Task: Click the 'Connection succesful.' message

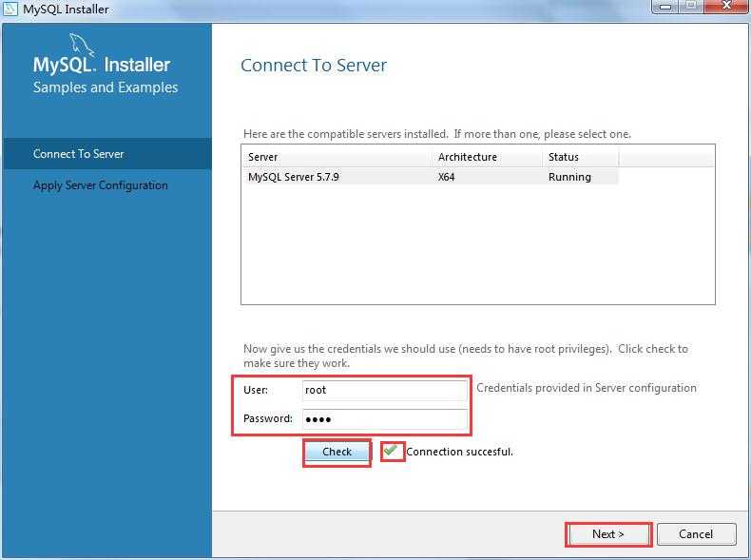Action: tap(459, 452)
